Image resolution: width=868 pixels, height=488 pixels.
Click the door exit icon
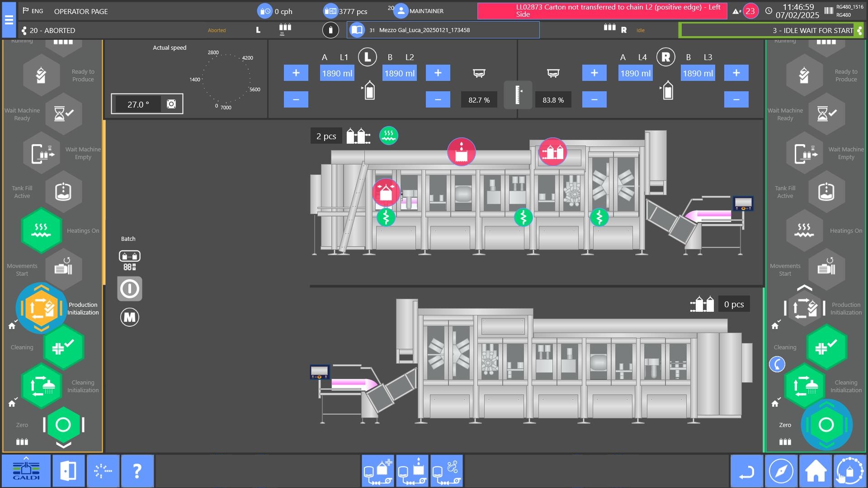(68, 471)
